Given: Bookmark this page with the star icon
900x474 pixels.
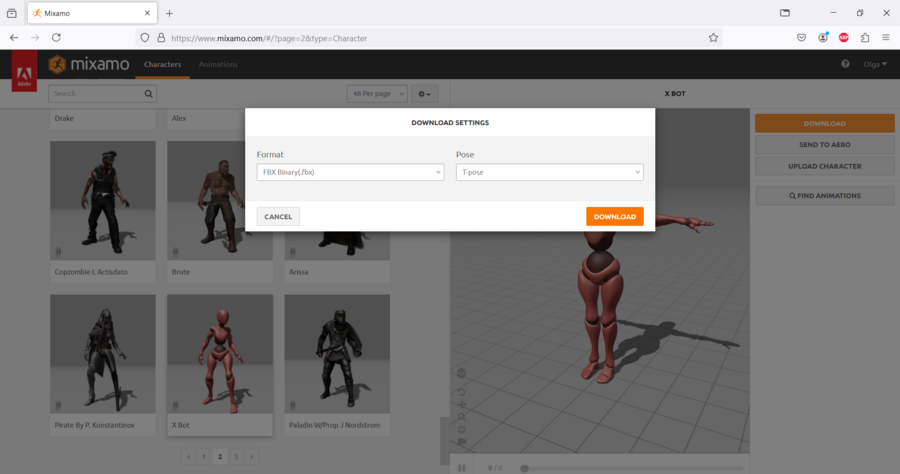Looking at the screenshot, I should click(713, 38).
